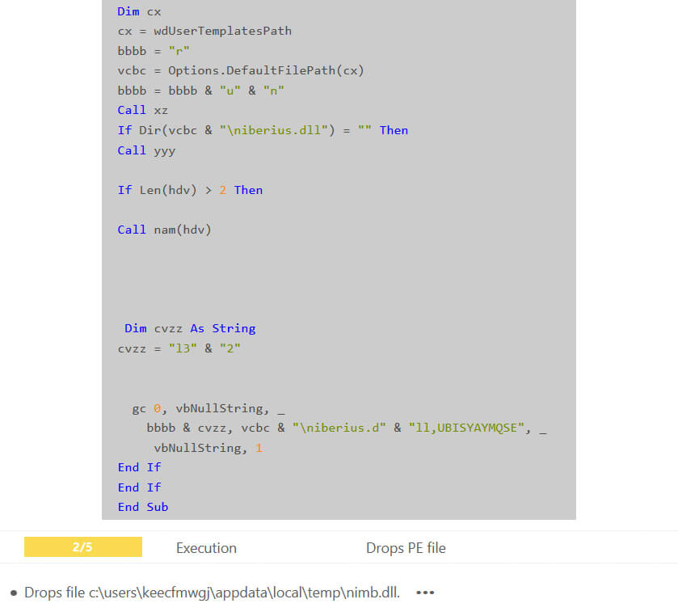Click the 'End Sub' line
The height and width of the screenshot is (616, 678).
pyautogui.click(x=143, y=507)
